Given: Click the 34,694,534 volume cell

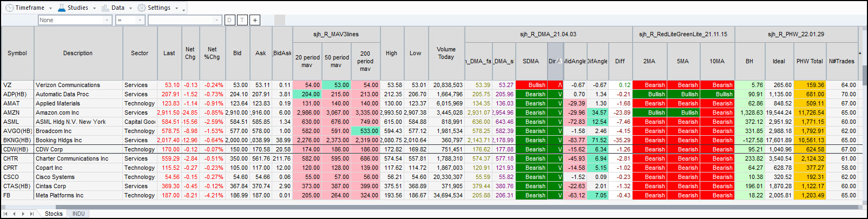Looking at the screenshot, I should [x=446, y=195].
